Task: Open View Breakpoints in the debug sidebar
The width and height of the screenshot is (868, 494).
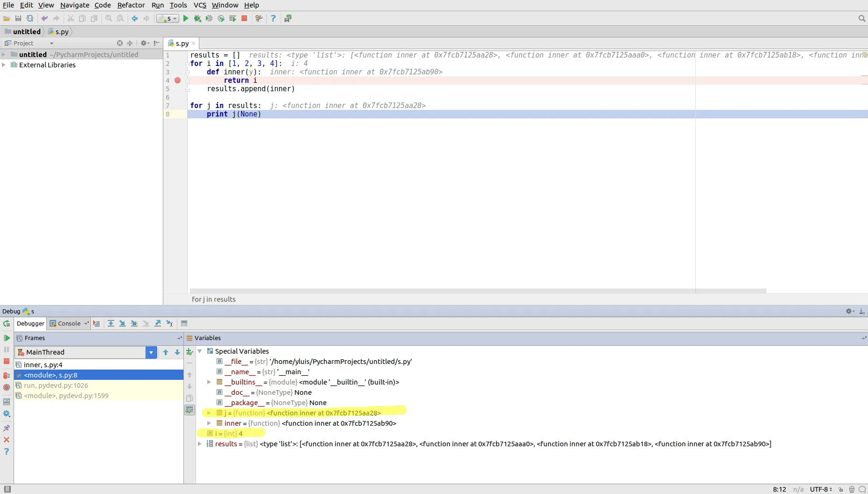Action: (7, 376)
